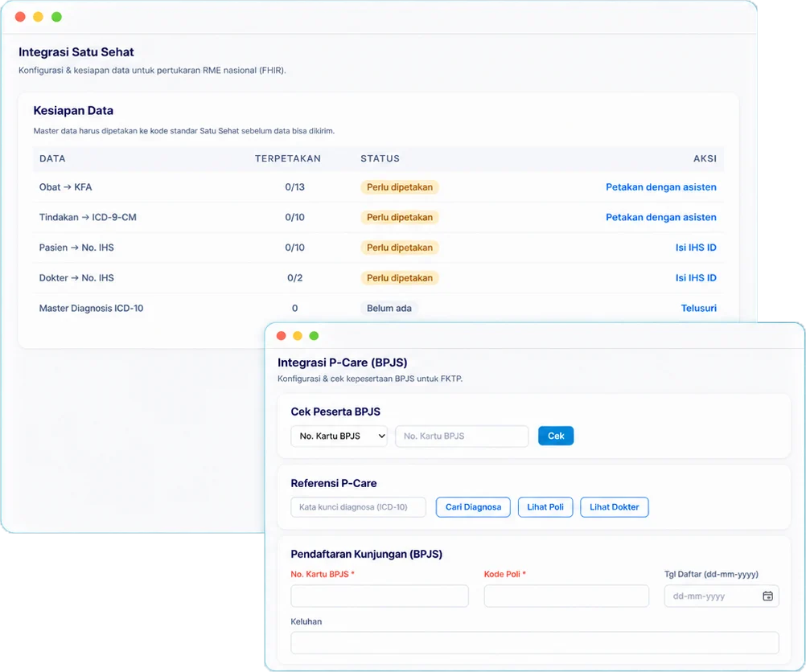Select the Pasien → No. IHS row label

coord(76,248)
